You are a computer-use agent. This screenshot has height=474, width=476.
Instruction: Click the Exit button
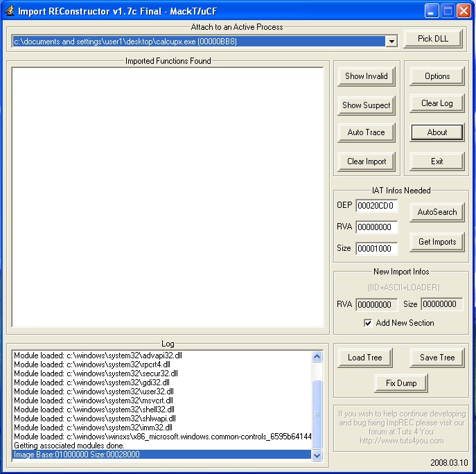(x=437, y=161)
